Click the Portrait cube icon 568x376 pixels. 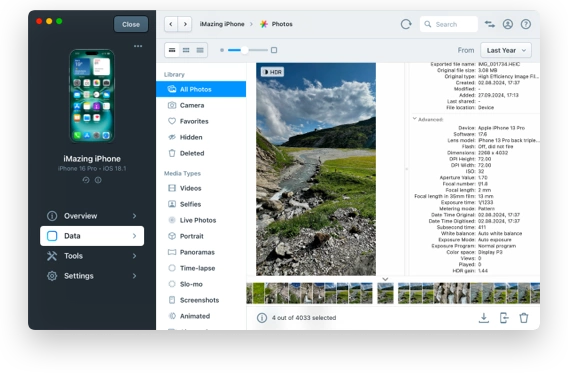(x=172, y=236)
